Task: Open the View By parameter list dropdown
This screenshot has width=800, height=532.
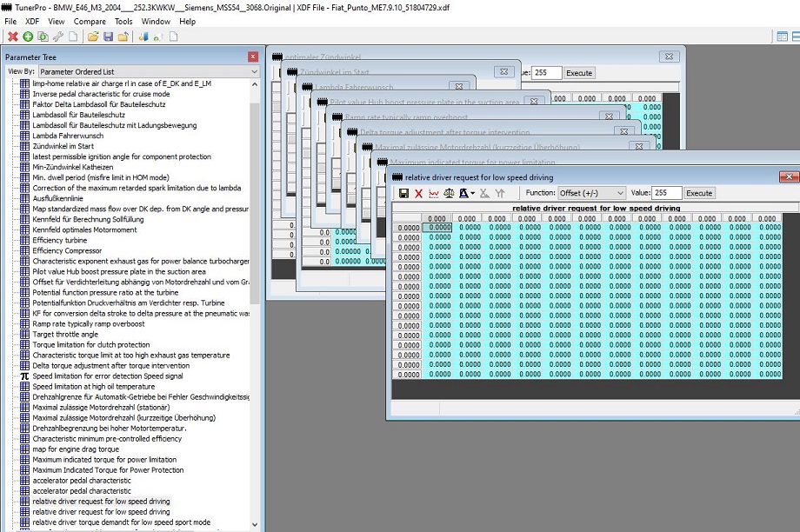Action: [149, 72]
